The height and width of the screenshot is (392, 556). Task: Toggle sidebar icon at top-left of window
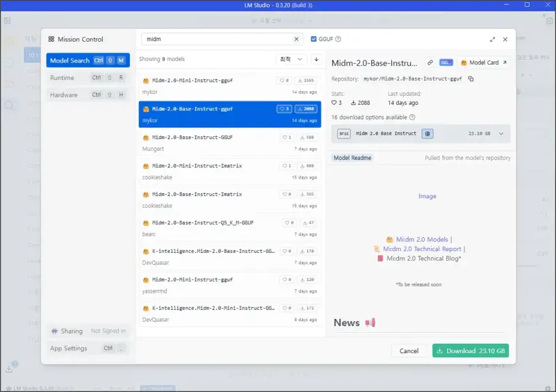(x=7, y=21)
